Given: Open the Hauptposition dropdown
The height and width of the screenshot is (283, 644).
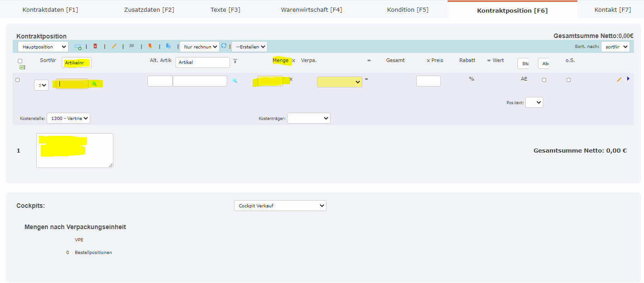Looking at the screenshot, I should [x=43, y=47].
